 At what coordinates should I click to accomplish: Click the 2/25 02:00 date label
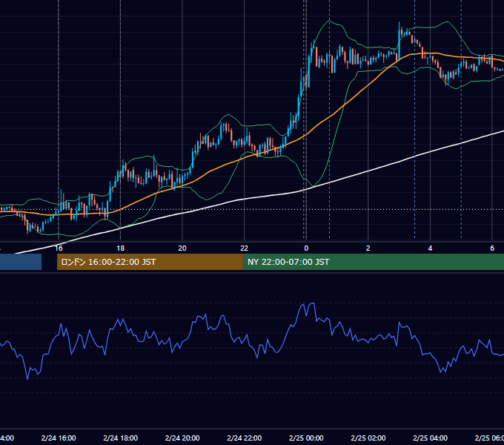pos(368,438)
